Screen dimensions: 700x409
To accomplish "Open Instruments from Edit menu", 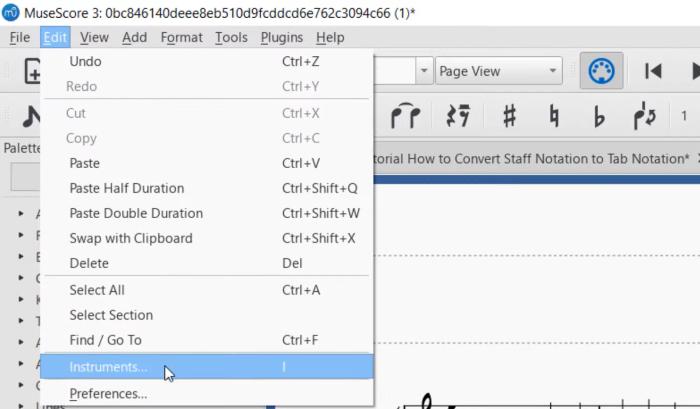I will pos(108,367).
